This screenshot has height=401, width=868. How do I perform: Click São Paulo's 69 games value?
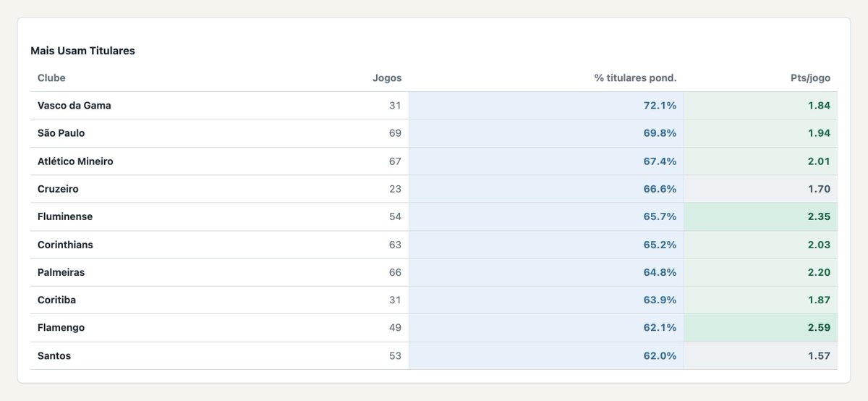(395, 133)
